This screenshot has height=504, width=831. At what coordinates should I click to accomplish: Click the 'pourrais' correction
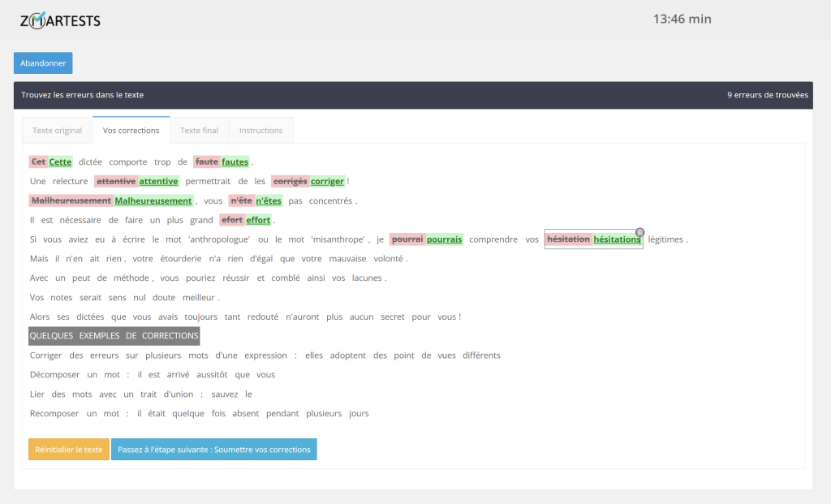(x=444, y=240)
